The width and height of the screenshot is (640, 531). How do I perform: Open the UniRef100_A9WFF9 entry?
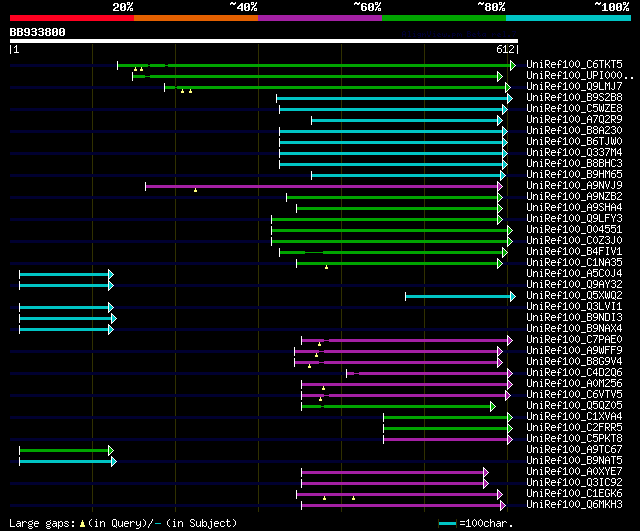pos(574,351)
